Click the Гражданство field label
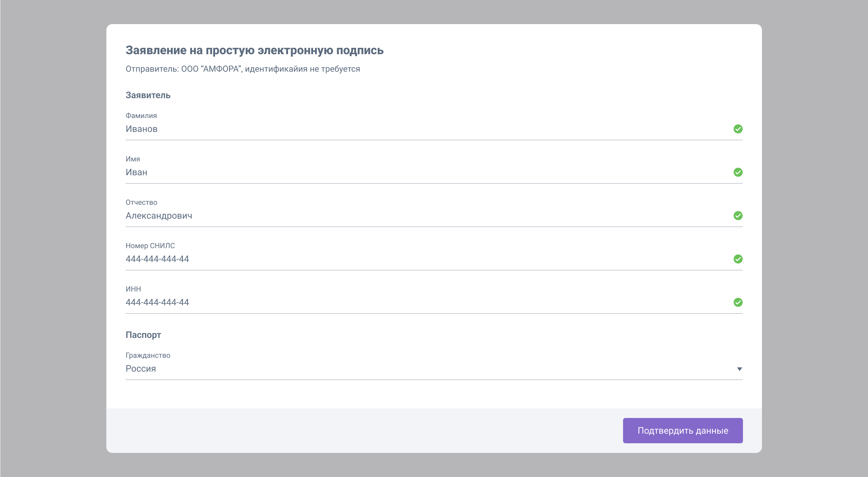Viewport: 868px width, 477px height. [x=148, y=355]
